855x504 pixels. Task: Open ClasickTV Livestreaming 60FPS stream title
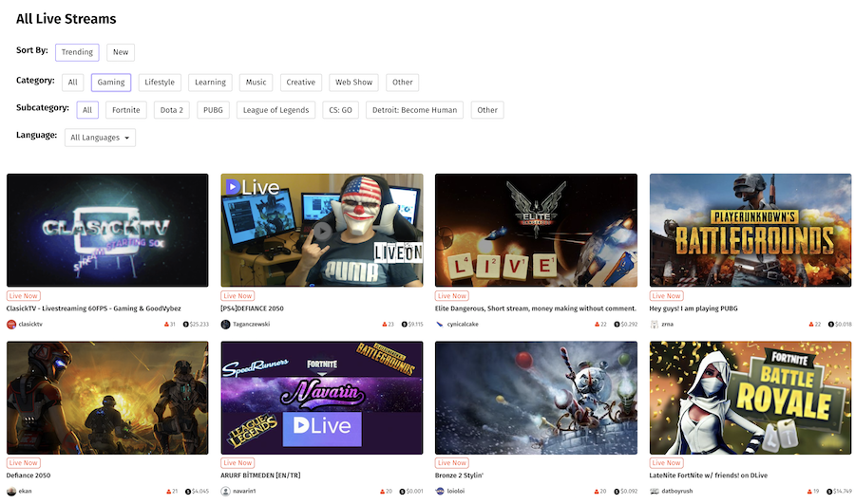[x=94, y=308]
